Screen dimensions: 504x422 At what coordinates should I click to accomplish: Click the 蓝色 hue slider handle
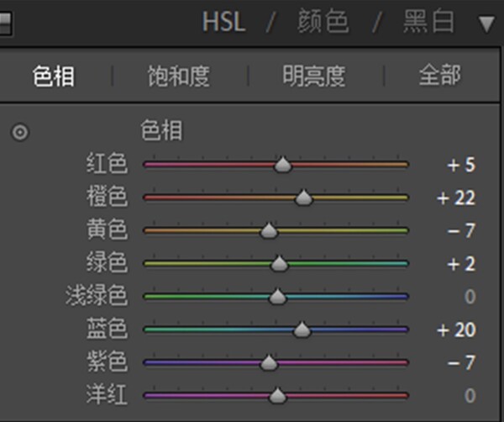click(x=302, y=330)
